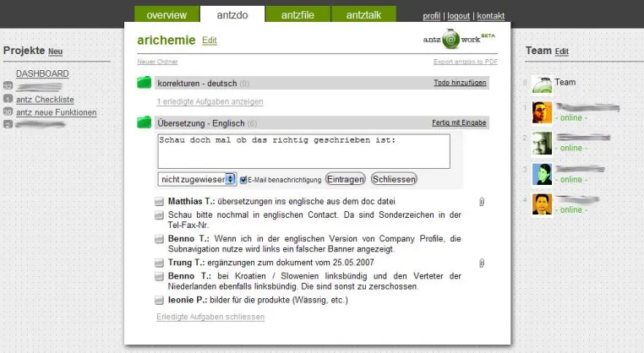Click Übersetzung - Englisch folder title
This screenshot has width=644, height=353.
click(201, 123)
